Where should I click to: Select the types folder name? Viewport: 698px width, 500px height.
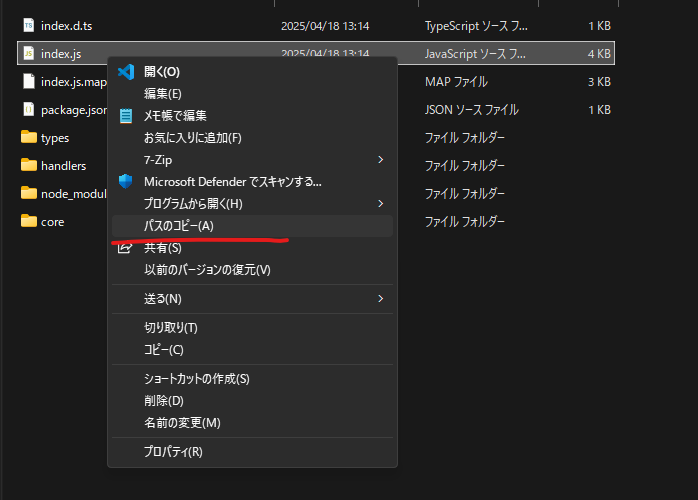[55, 138]
